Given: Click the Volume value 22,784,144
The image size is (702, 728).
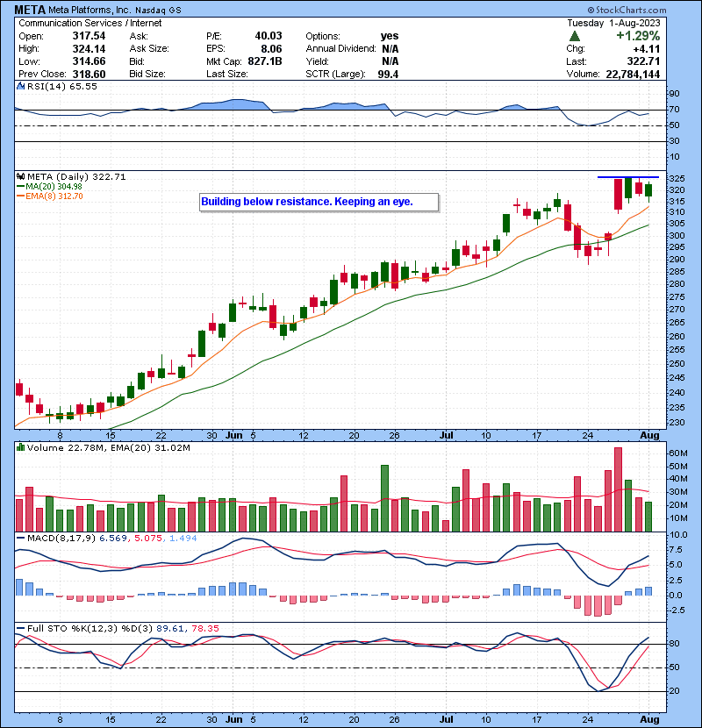Looking at the screenshot, I should point(633,75).
